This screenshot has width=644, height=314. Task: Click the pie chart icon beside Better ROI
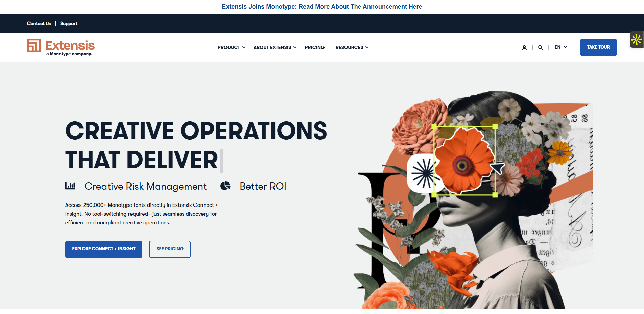coord(225,186)
